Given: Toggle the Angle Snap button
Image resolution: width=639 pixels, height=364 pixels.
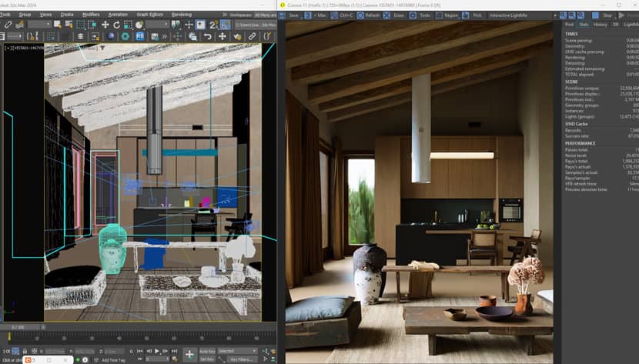Looking at the screenshot, I should point(226,25).
